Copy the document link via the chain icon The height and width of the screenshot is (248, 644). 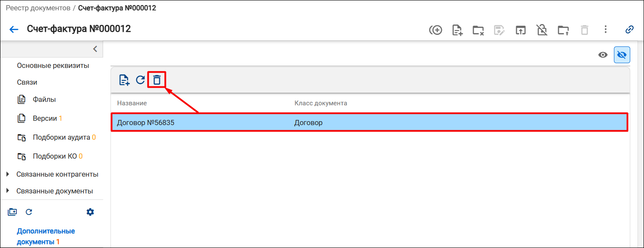(x=629, y=30)
